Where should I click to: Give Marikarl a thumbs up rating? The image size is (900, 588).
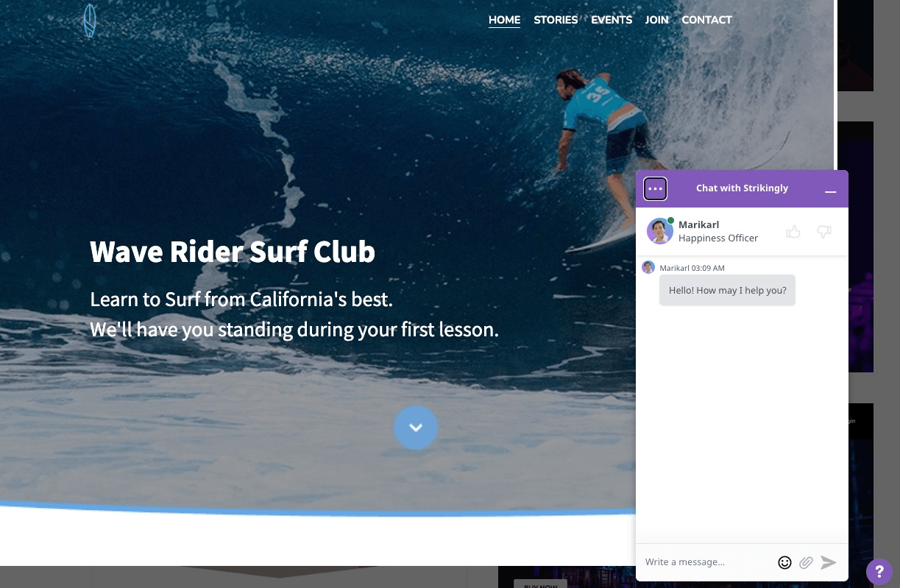click(793, 231)
